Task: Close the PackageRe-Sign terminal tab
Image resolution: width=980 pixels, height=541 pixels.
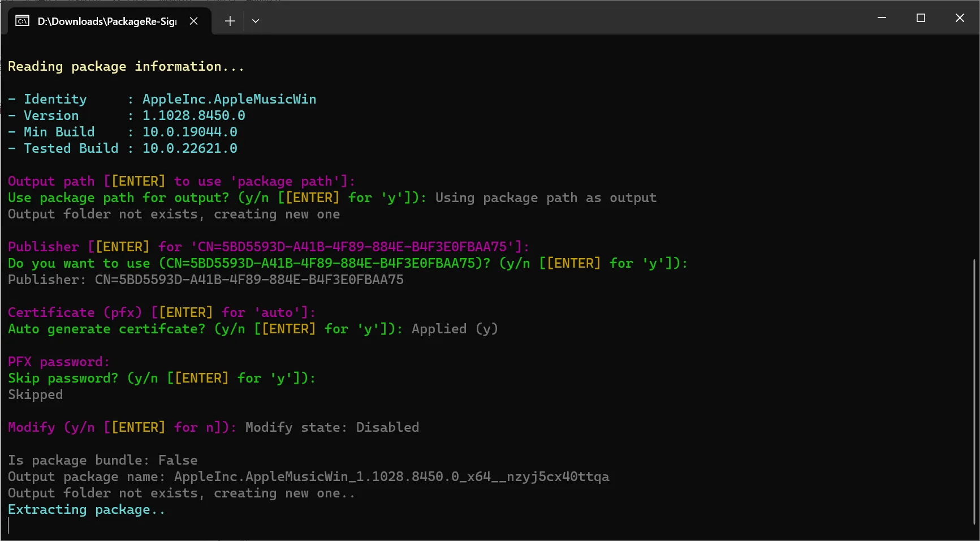Action: click(x=193, y=21)
